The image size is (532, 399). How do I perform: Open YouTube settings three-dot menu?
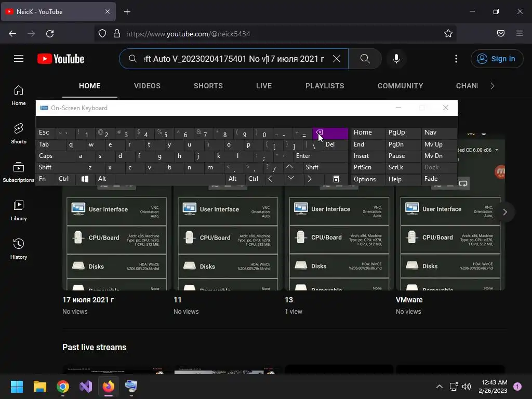[456, 59]
